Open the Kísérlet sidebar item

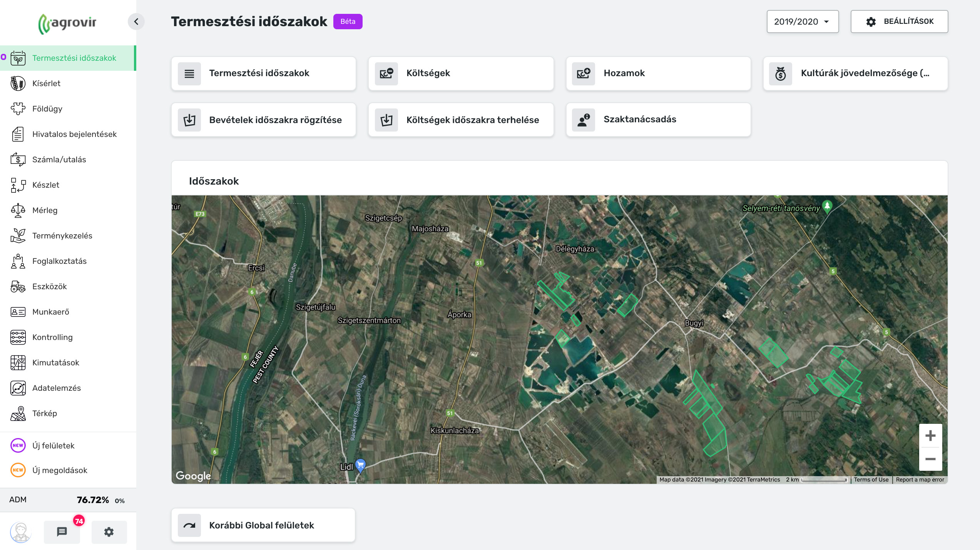coord(67,83)
